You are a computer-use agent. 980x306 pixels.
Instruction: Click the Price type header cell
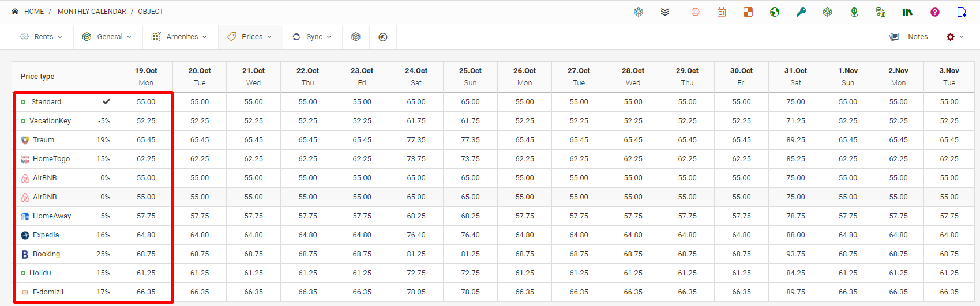65,77
